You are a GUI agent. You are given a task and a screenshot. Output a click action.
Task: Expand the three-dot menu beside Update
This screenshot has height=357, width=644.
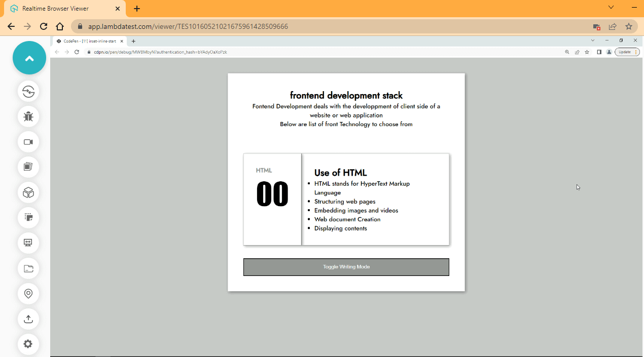(635, 52)
